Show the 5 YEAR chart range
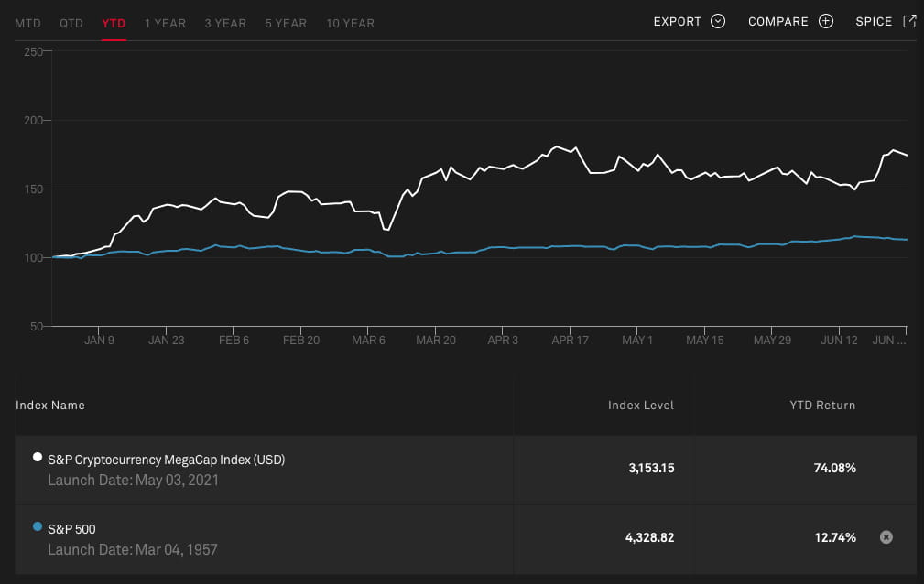 tap(286, 23)
